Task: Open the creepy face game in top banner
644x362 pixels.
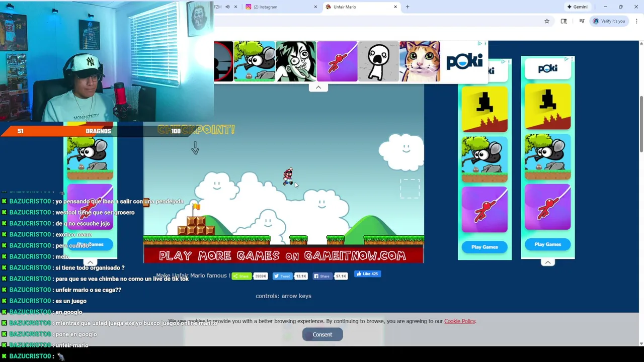Action: (296, 61)
